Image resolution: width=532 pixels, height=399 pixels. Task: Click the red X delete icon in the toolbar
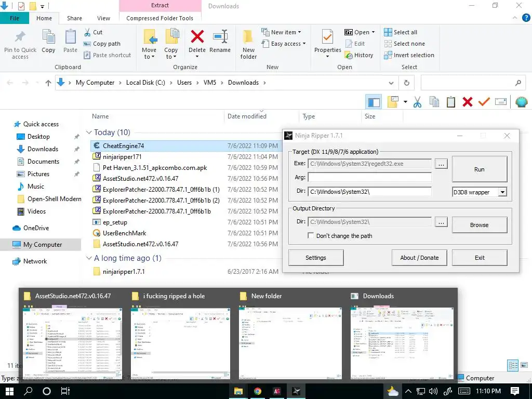pos(468,102)
